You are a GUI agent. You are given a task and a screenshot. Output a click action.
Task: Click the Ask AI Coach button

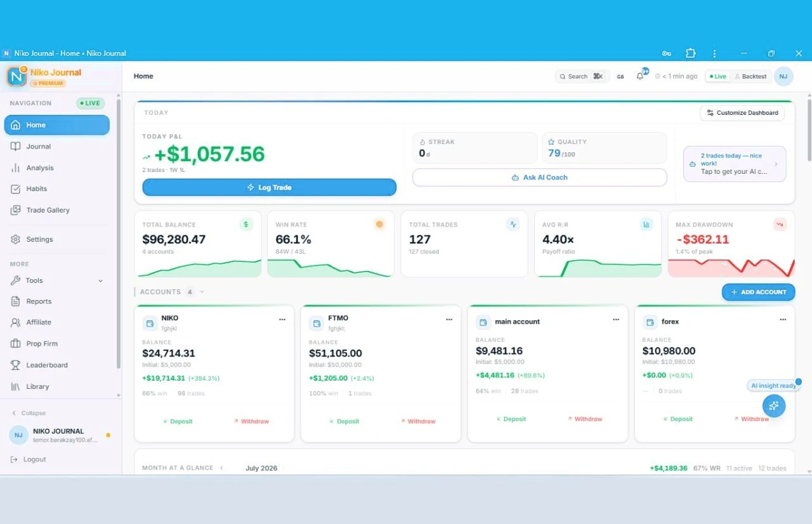point(539,178)
